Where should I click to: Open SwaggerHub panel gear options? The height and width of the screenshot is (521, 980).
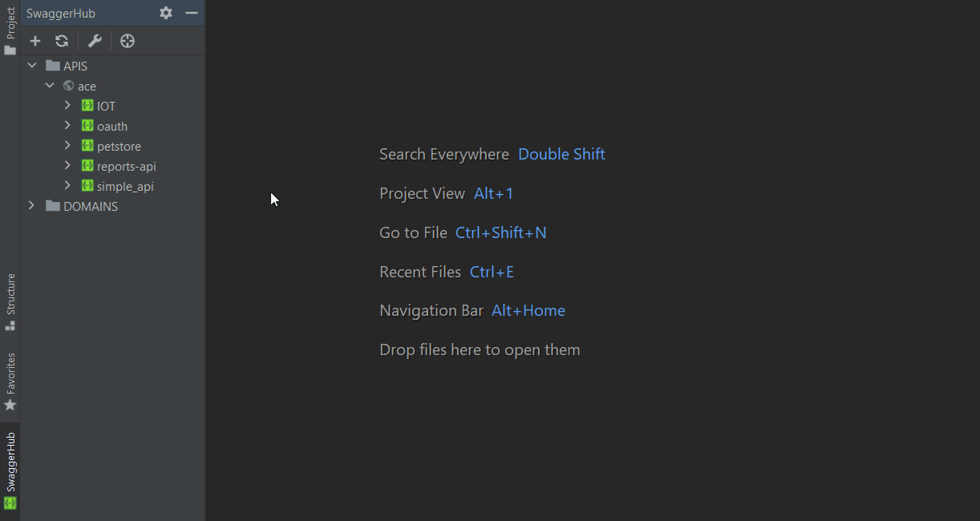coord(166,13)
